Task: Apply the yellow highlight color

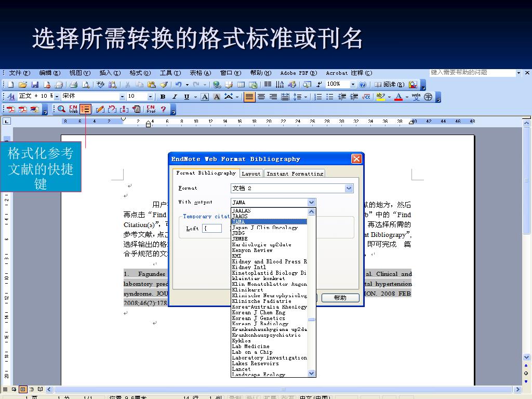Action: point(381,97)
